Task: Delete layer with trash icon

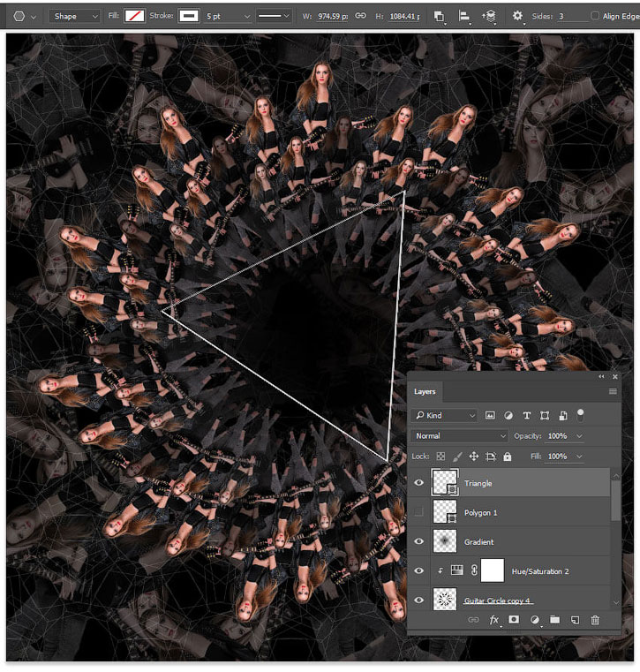Action: coord(595,620)
